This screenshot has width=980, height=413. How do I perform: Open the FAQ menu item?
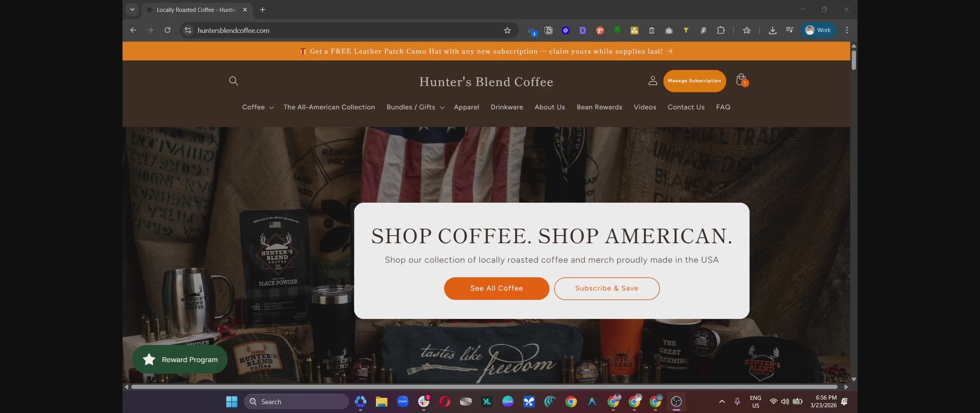(x=723, y=107)
